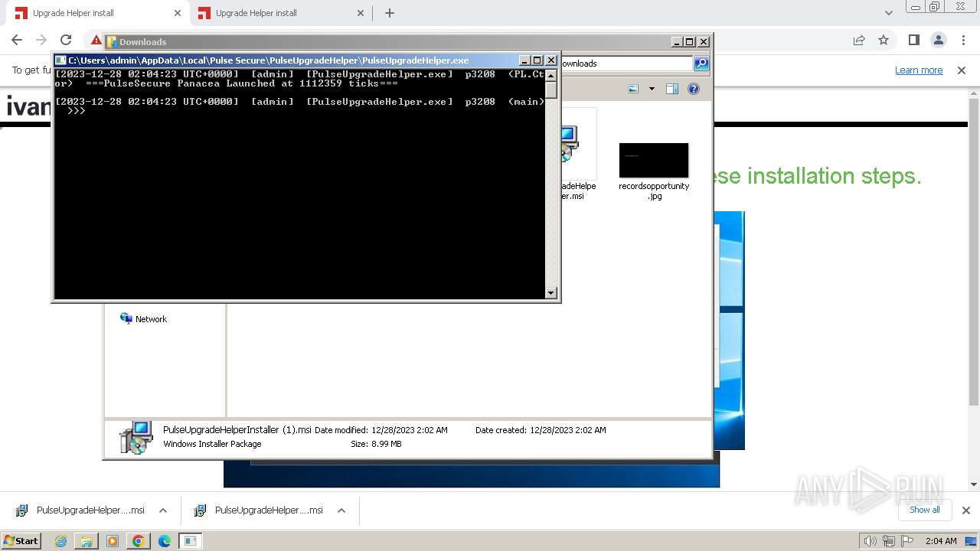Open Windows Explorer from the taskbar
The image size is (980, 551).
pyautogui.click(x=87, y=541)
